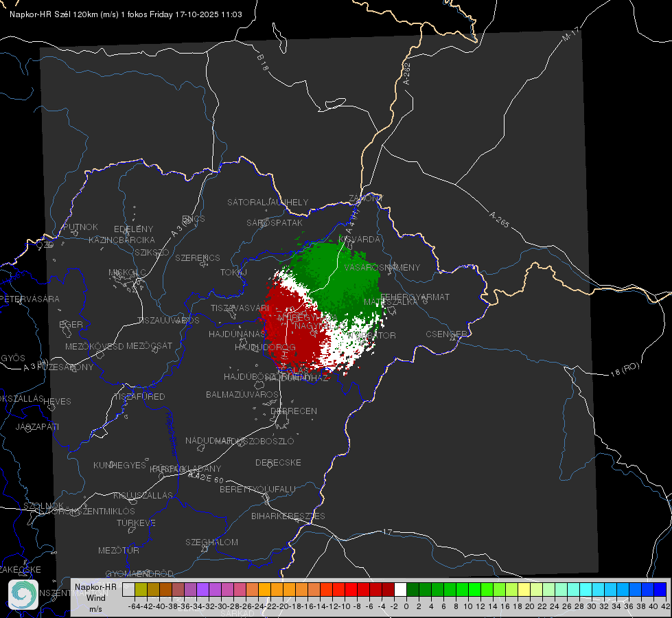This screenshot has height=618, width=672.
Task: Click the MISKOLC city label
Action: pyautogui.click(x=127, y=273)
